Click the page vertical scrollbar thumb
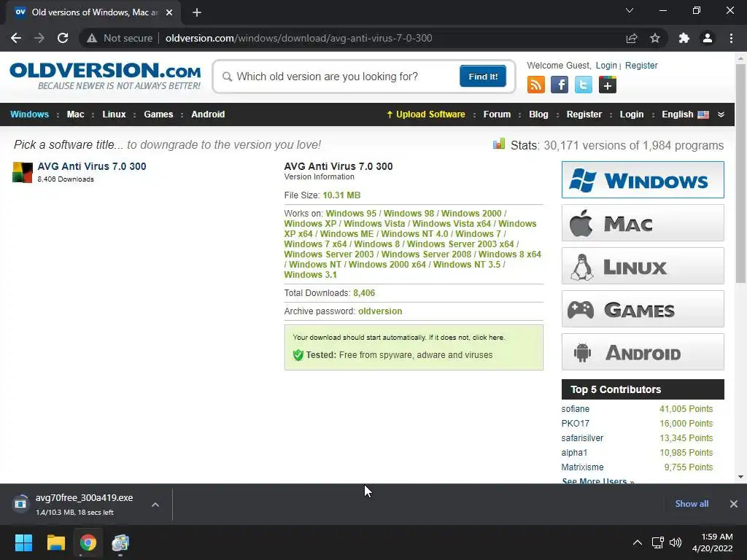747x560 pixels. (740, 174)
